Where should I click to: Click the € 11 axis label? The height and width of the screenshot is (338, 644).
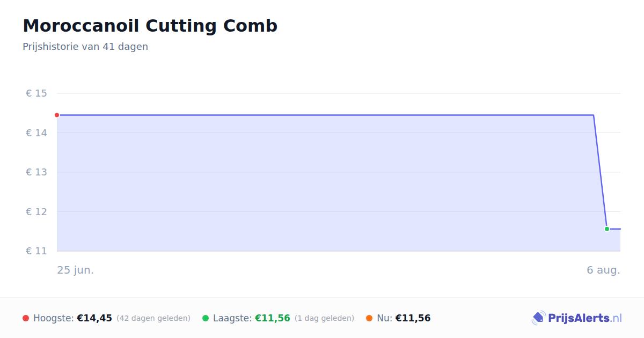[36, 251]
